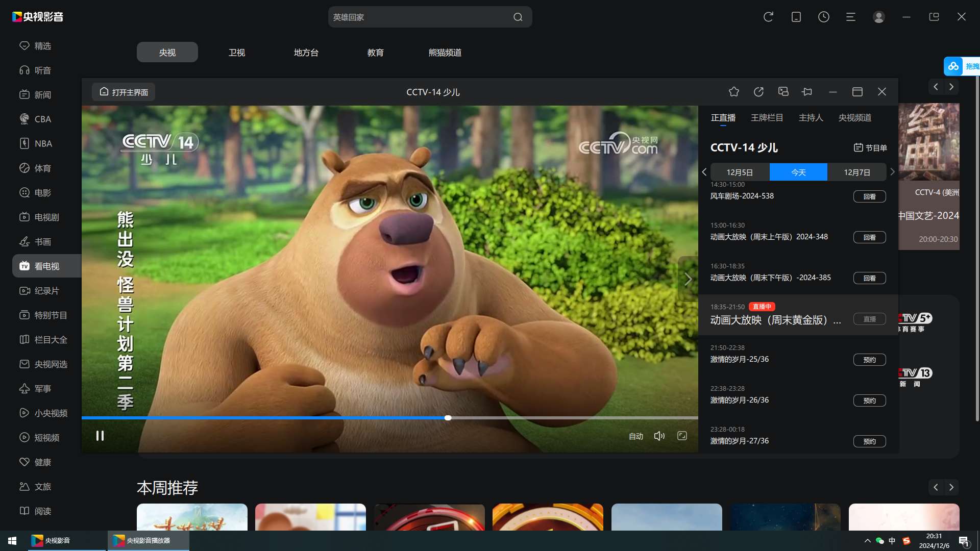980x551 pixels.
Task: Click 预约 for 激情的岁月-27/36
Action: point(869,441)
